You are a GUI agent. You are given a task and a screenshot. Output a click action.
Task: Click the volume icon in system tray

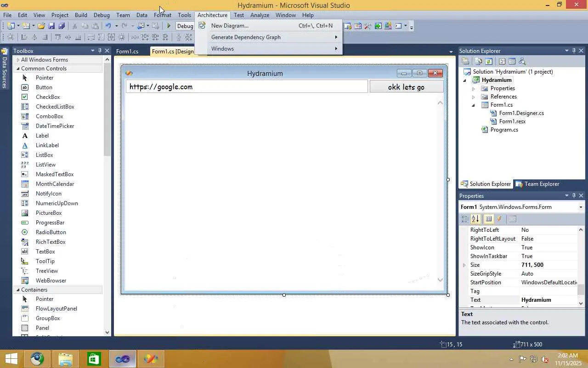pyautogui.click(x=545, y=359)
